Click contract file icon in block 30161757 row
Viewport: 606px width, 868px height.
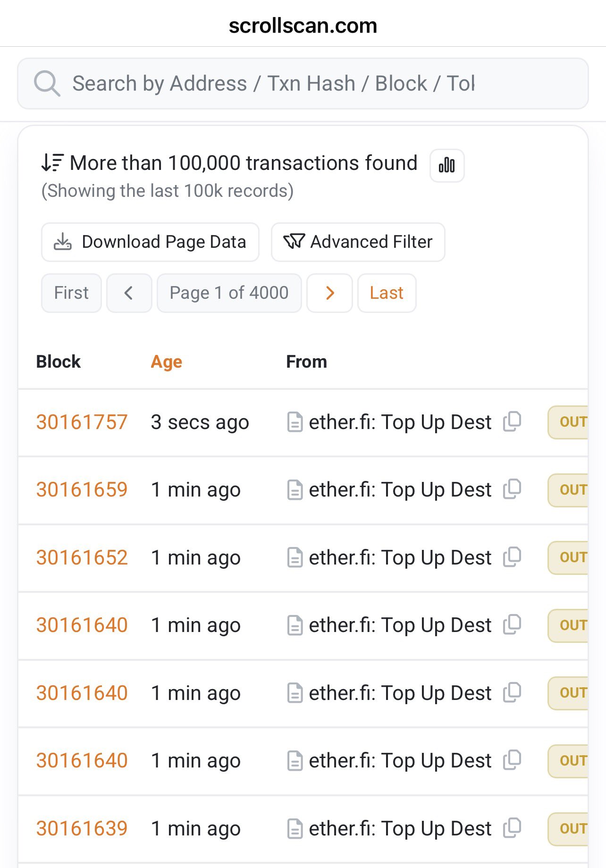coord(295,422)
